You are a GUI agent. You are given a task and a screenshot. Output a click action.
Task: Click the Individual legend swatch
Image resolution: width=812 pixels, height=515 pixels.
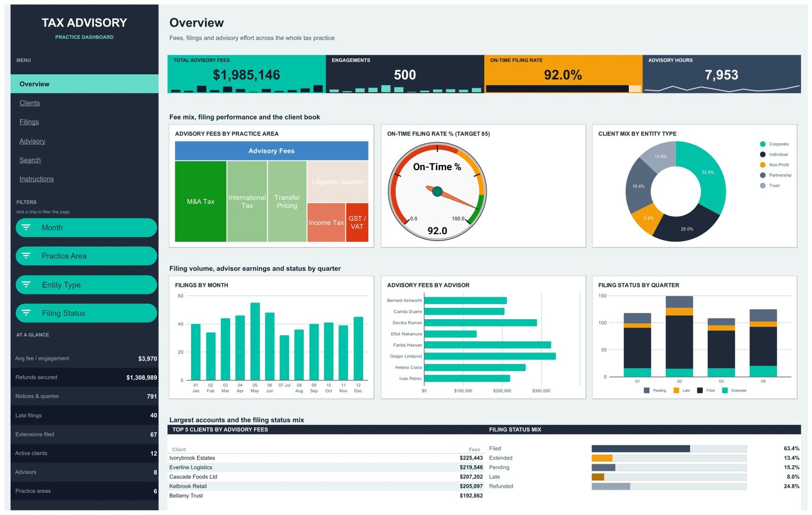coord(762,154)
